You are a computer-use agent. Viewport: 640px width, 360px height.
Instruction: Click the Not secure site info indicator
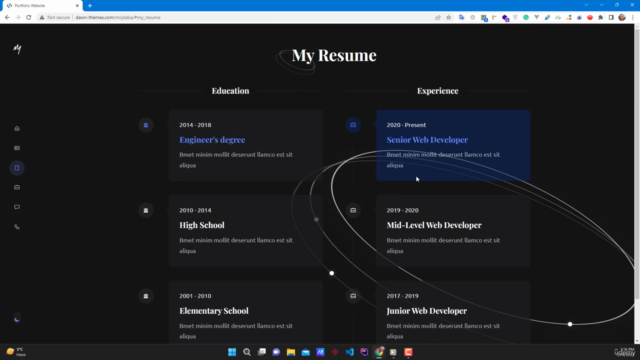coord(55,18)
